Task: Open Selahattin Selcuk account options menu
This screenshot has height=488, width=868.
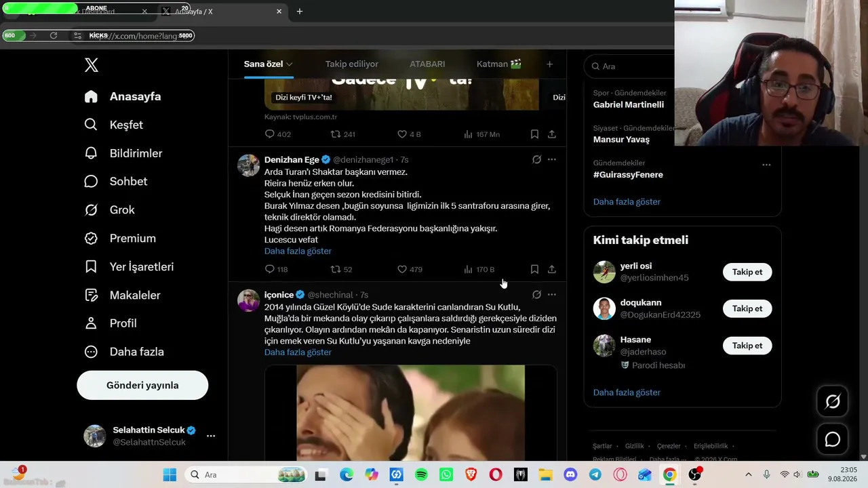Action: [211, 436]
